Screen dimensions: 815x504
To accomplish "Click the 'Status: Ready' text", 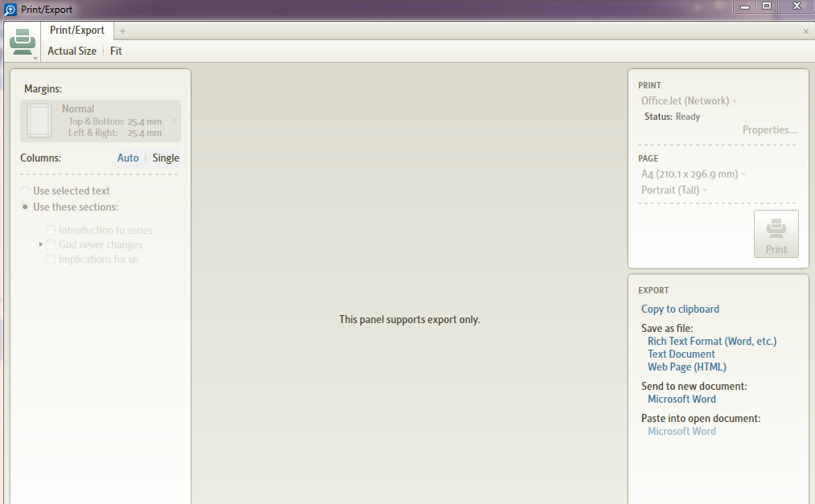I will tap(672, 117).
